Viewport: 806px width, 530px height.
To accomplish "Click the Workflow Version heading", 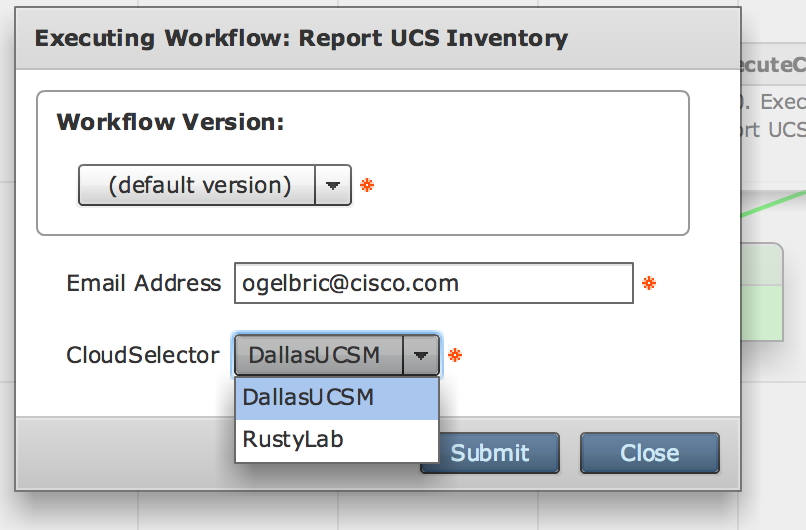I will (x=170, y=122).
